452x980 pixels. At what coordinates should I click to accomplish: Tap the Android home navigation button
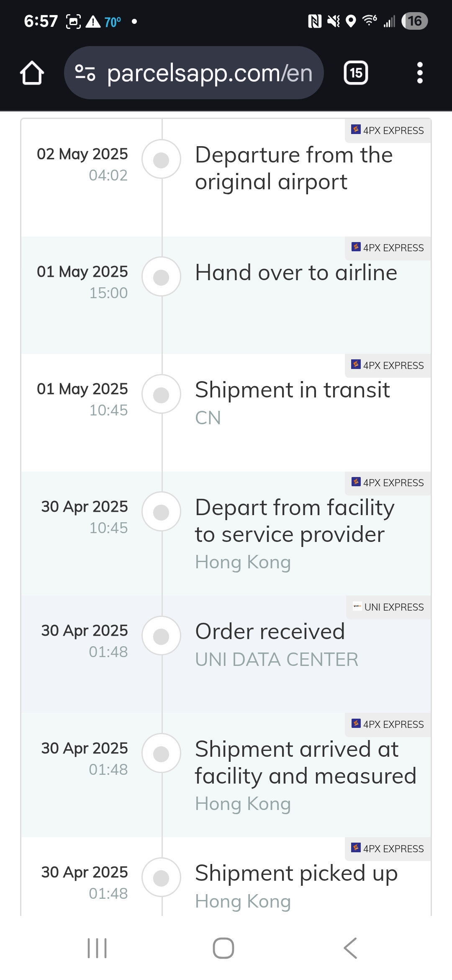point(223,948)
